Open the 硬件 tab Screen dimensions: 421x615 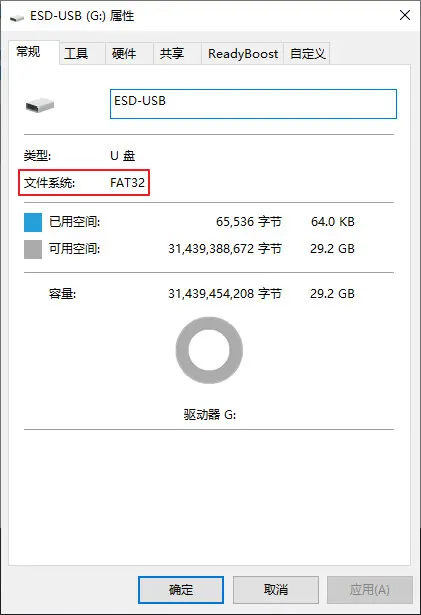coord(124,53)
